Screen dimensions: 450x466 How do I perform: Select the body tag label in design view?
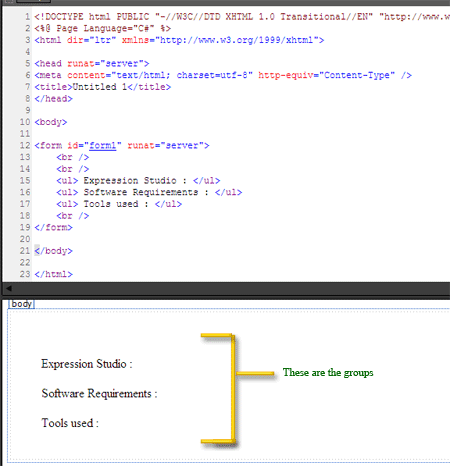(21, 304)
